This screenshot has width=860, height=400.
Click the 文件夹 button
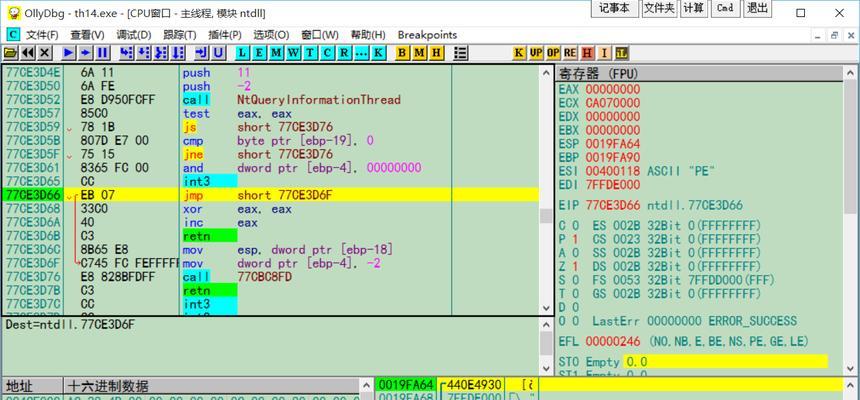(x=659, y=8)
